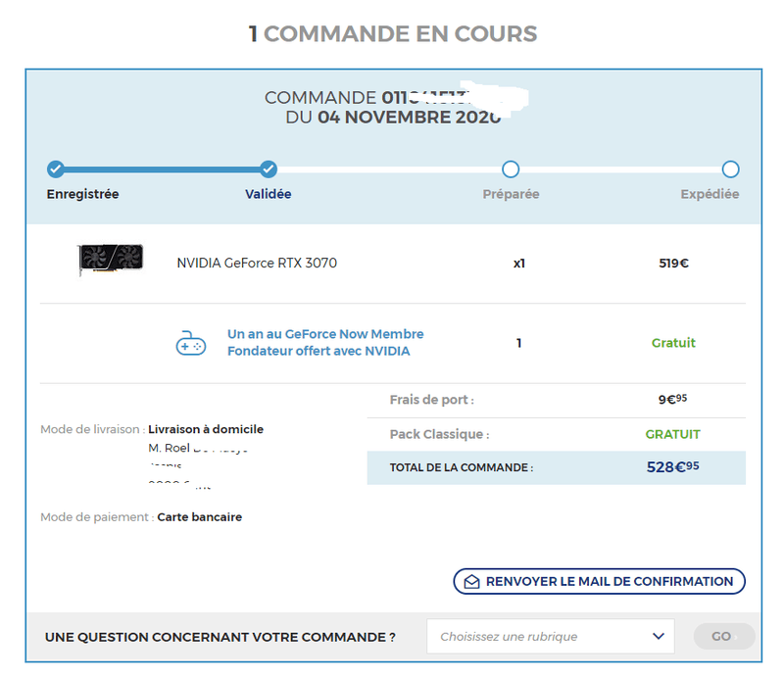Click the Validée status label
Screen dimensions: 784x677
268,194
